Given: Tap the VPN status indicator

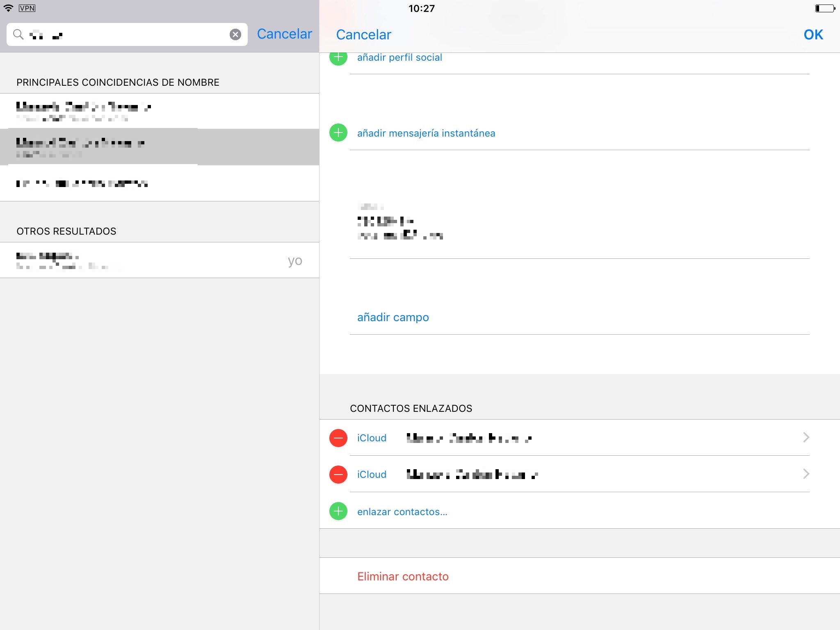Looking at the screenshot, I should [x=27, y=8].
